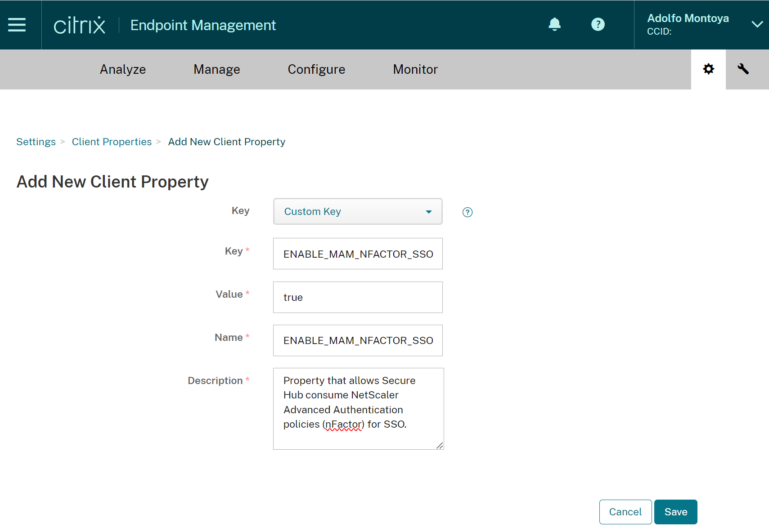Switch to the Analyze tab
769x532 pixels.
pyautogui.click(x=123, y=69)
